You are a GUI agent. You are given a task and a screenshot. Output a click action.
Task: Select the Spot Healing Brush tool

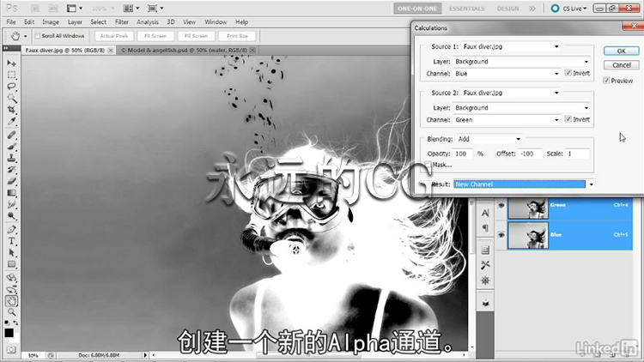(x=11, y=135)
